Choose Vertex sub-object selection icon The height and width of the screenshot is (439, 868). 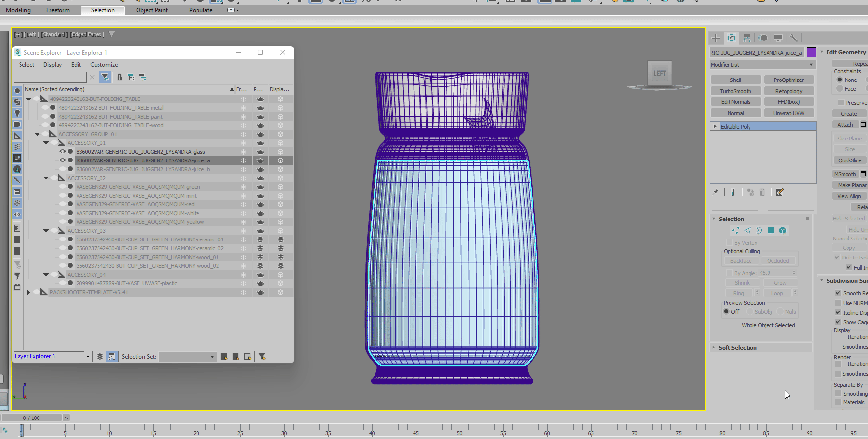[735, 230]
